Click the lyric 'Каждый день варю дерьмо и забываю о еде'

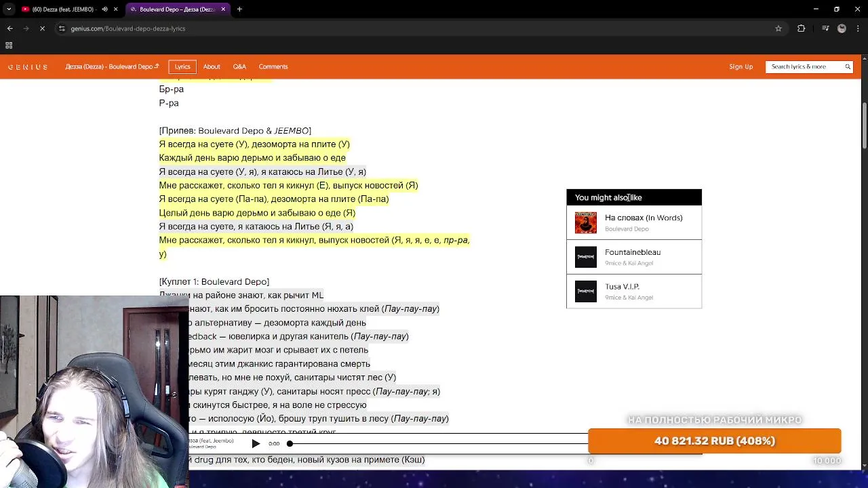(x=252, y=158)
